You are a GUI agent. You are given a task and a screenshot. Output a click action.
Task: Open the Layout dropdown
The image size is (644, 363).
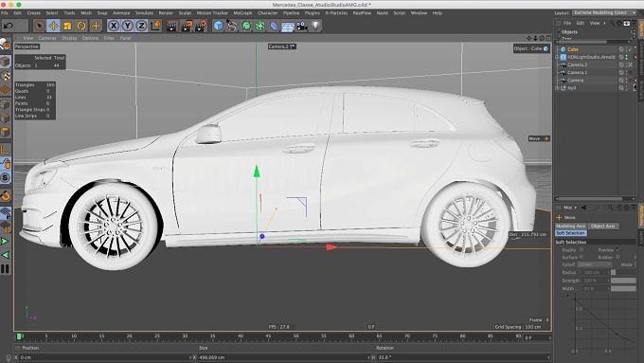(604, 12)
